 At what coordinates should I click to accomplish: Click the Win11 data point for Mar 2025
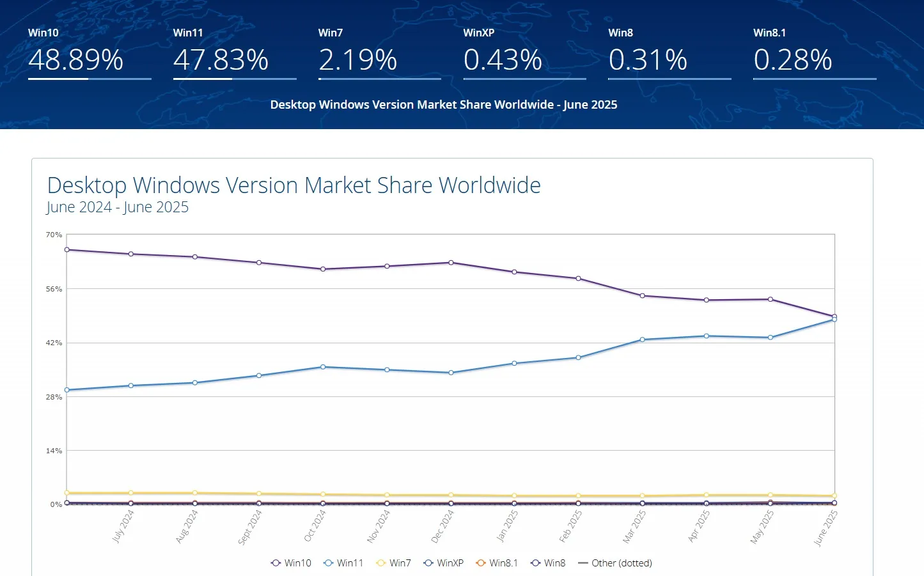[643, 340]
